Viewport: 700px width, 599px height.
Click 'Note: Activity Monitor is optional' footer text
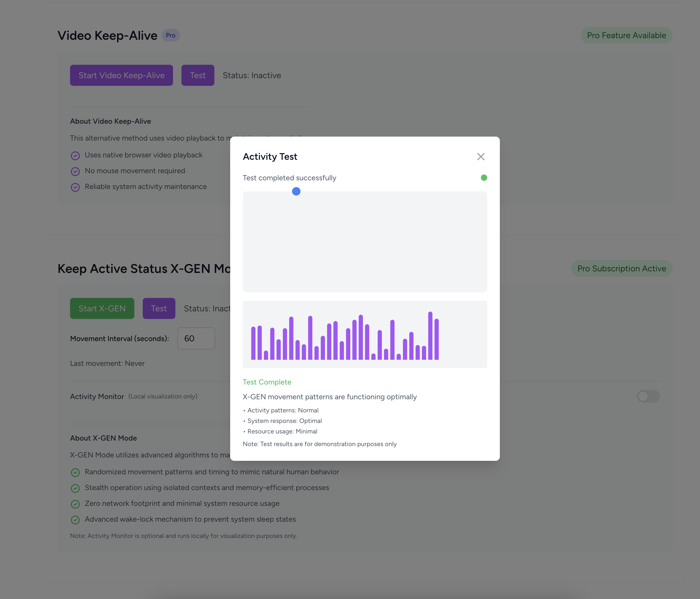[x=184, y=536]
